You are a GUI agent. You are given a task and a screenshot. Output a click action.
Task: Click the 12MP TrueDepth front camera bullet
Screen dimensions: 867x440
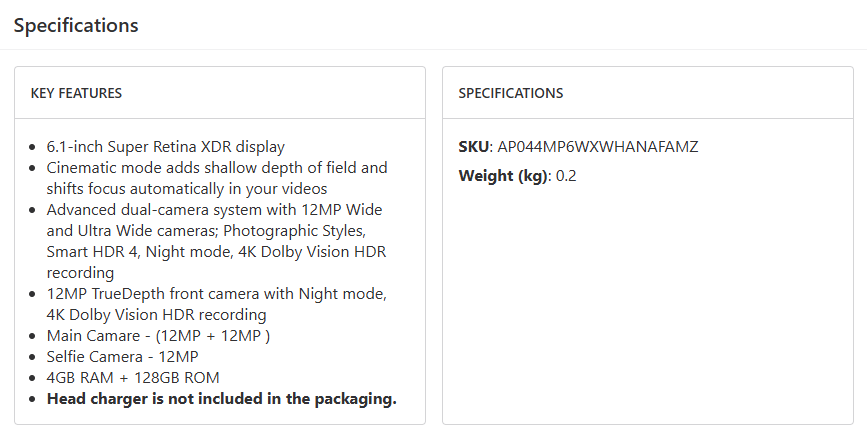(216, 294)
